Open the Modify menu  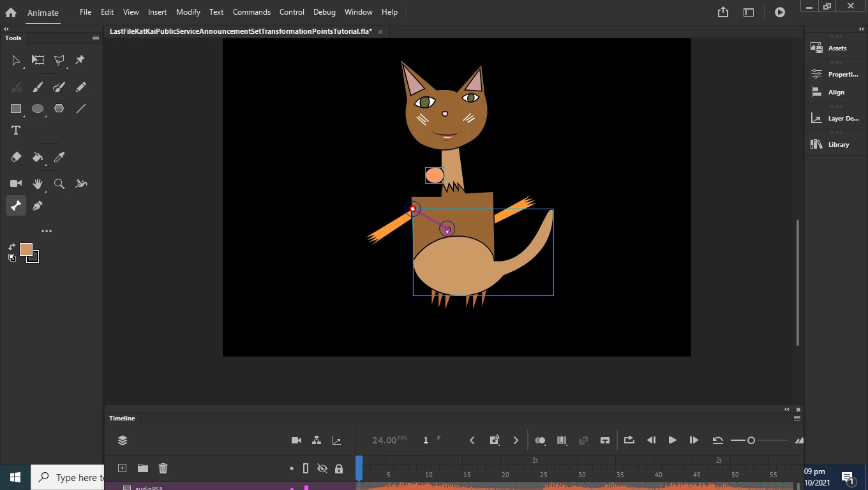click(188, 12)
